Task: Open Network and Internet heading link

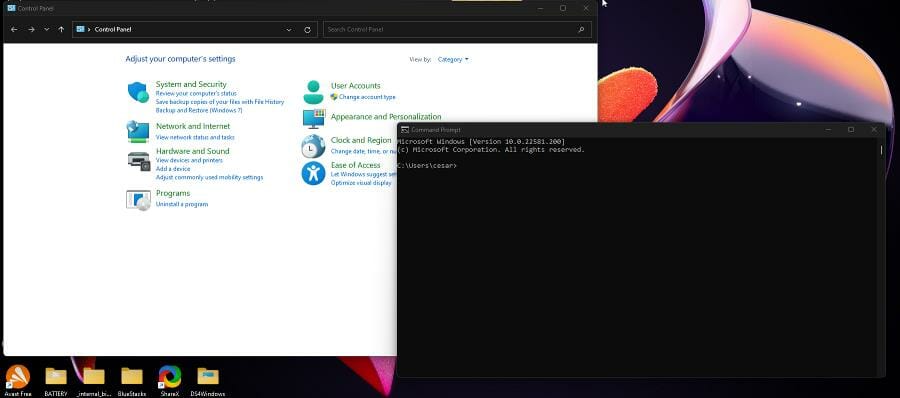Action: [193, 126]
